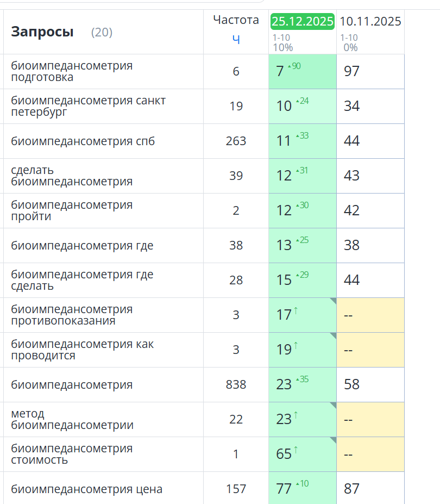Click empty yellow cell for "метод биоимпедансометрии"
Screen dimensions: 440x504
pyautogui.click(x=370, y=420)
